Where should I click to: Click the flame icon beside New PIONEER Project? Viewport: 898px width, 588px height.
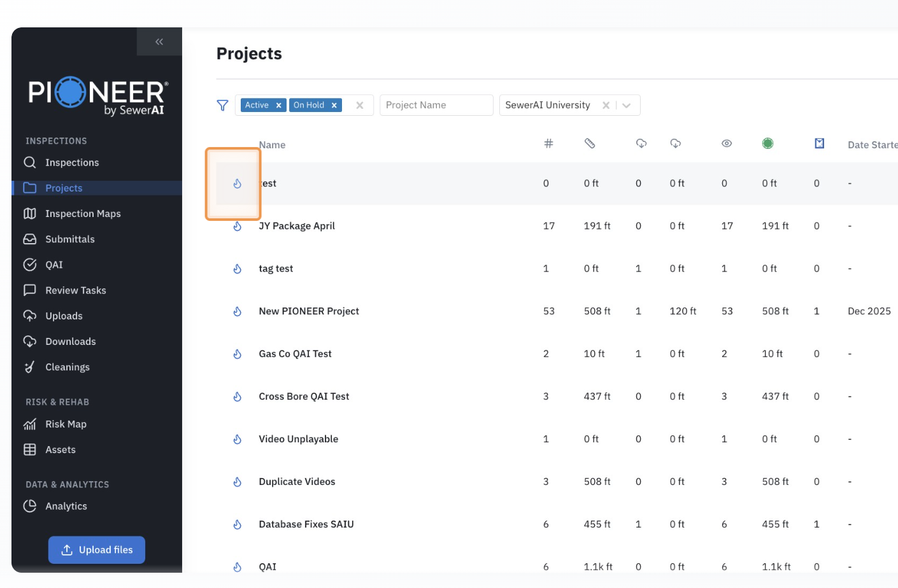point(238,312)
